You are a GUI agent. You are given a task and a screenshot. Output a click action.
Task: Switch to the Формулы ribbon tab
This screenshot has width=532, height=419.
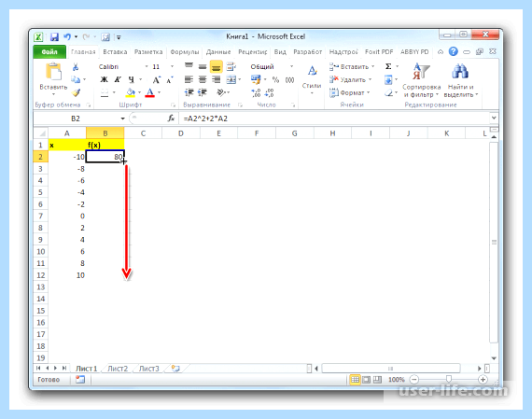tap(185, 52)
